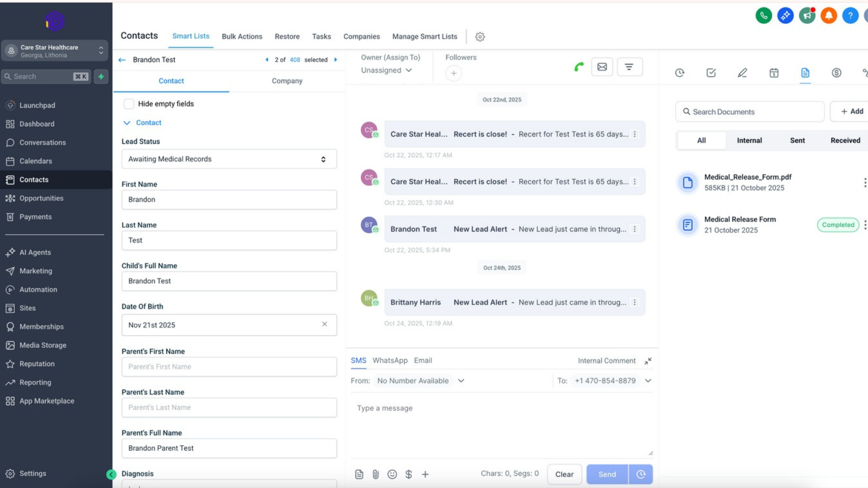Screen dimensions: 868x488
Task: Attach a file using the paperclip icon
Action: pos(375,474)
